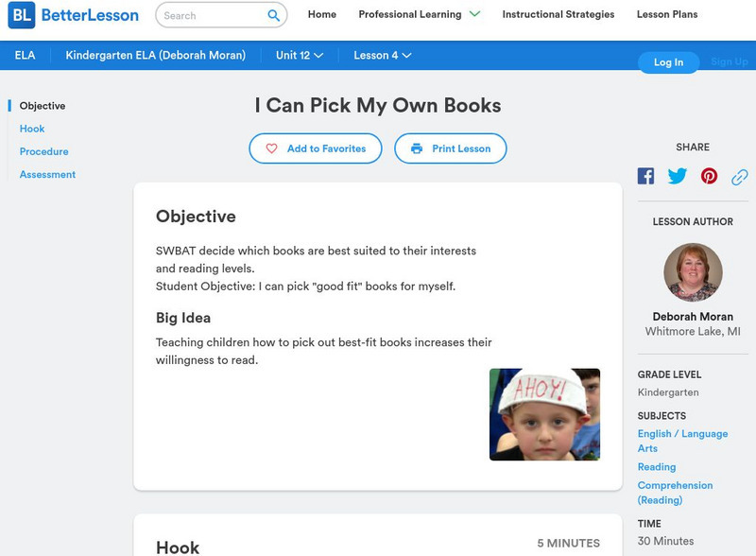This screenshot has height=556, width=756.
Task: Copy lesson link via chain icon
Action: [x=740, y=177]
